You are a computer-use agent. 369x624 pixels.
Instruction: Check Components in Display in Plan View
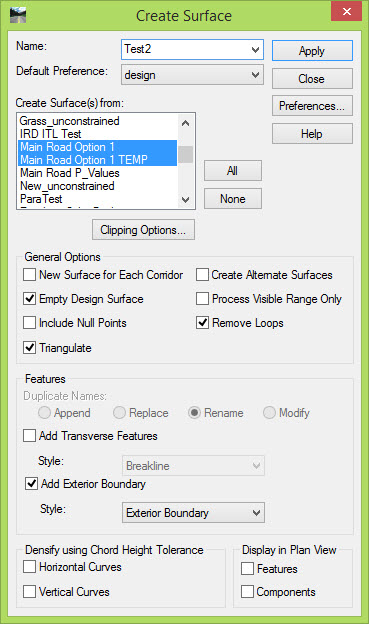click(247, 591)
